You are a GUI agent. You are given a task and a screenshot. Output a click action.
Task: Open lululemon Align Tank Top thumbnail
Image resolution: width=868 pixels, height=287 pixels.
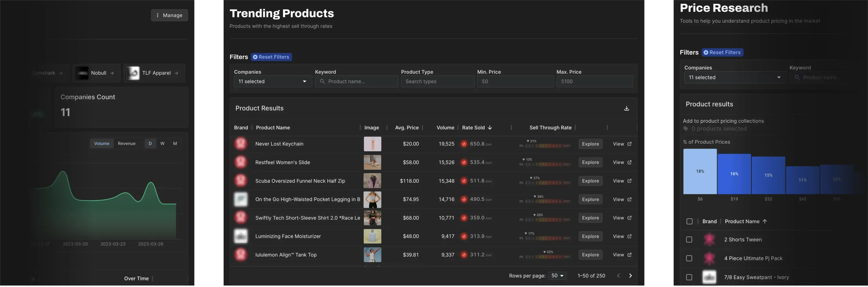coord(372,255)
